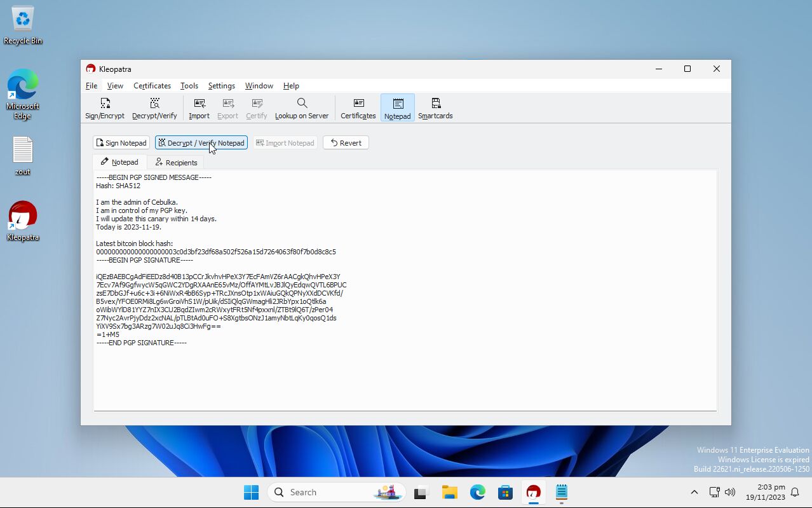Open the File menu
The width and height of the screenshot is (812, 508).
(x=91, y=86)
